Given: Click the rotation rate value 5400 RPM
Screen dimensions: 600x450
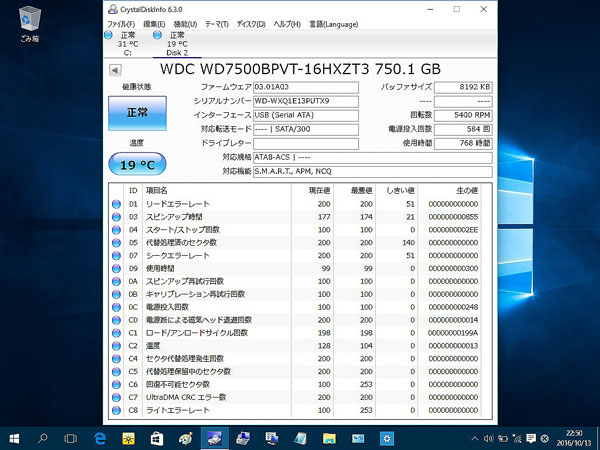Looking at the screenshot, I should (x=463, y=115).
